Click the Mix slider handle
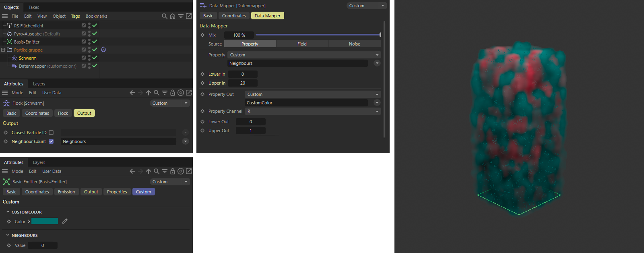 (x=380, y=35)
